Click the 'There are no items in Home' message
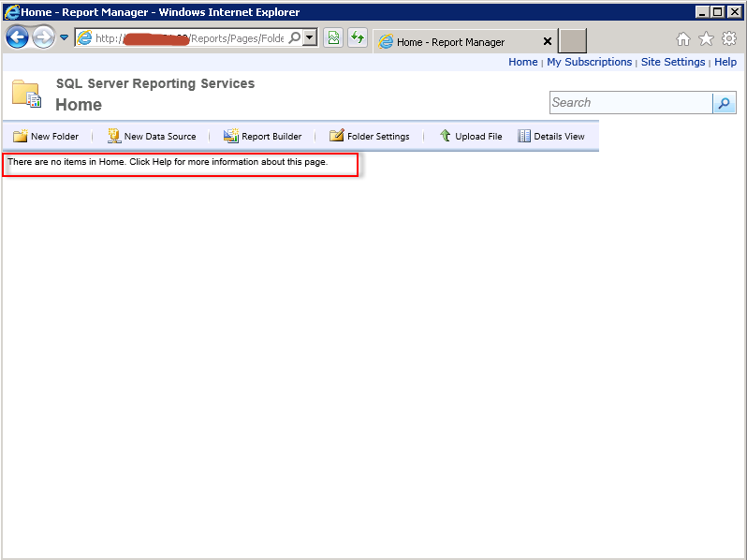747x560 pixels. click(168, 162)
